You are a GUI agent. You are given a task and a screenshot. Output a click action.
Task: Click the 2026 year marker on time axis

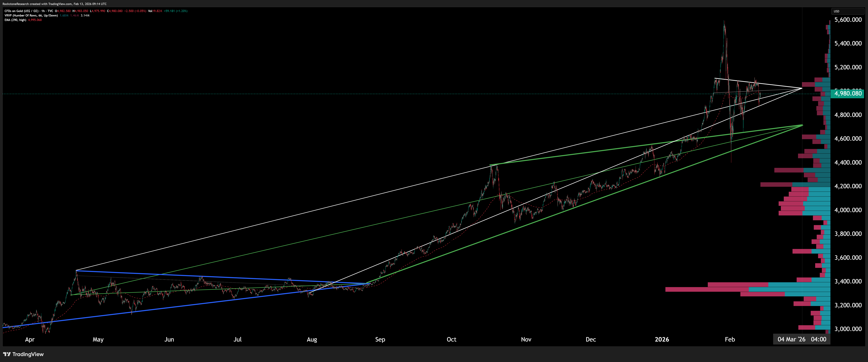[662, 339]
